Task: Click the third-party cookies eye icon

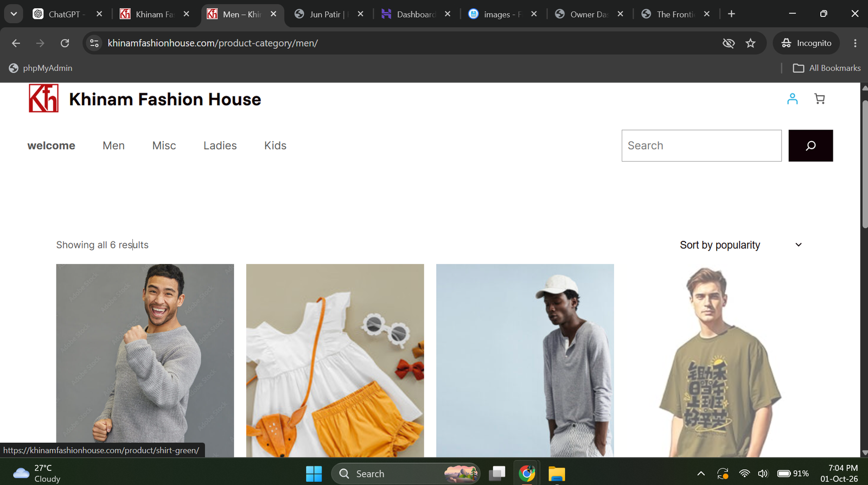Action: tap(729, 43)
